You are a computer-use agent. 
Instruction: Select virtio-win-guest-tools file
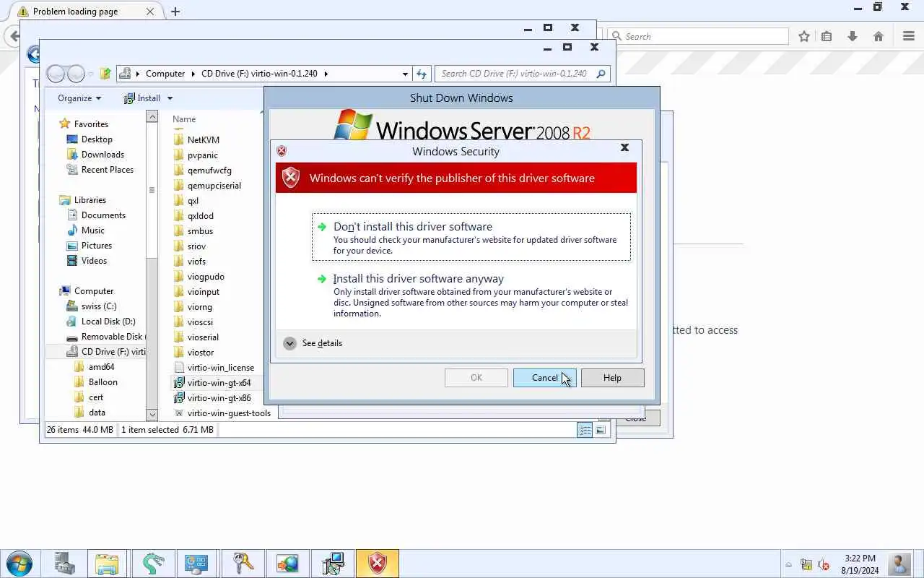coord(228,413)
